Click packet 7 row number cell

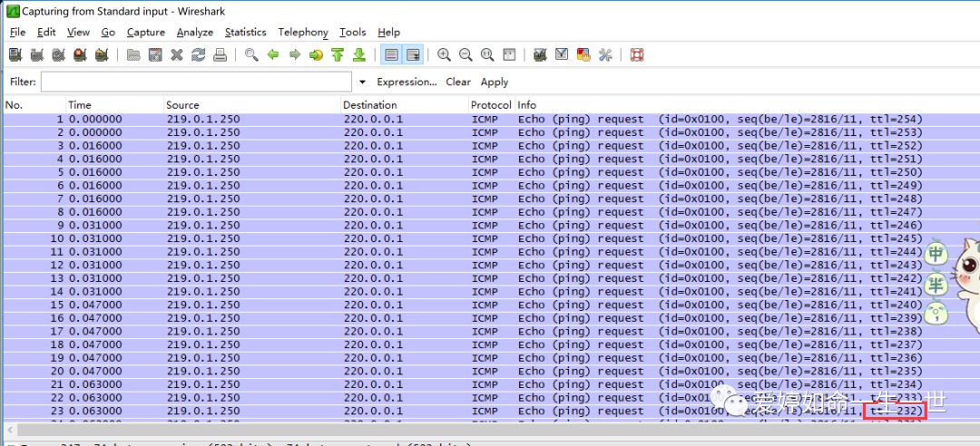(61, 199)
